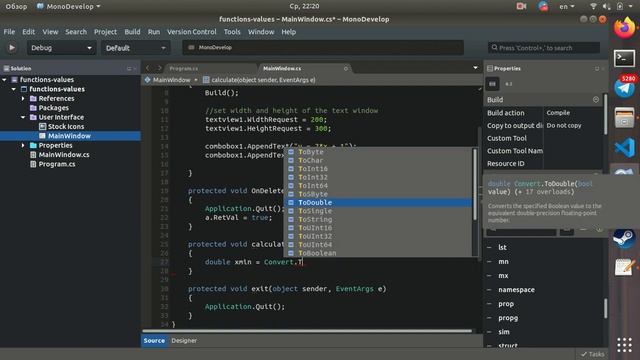
Task: Choose ToString in the completion list
Action: 378,219
